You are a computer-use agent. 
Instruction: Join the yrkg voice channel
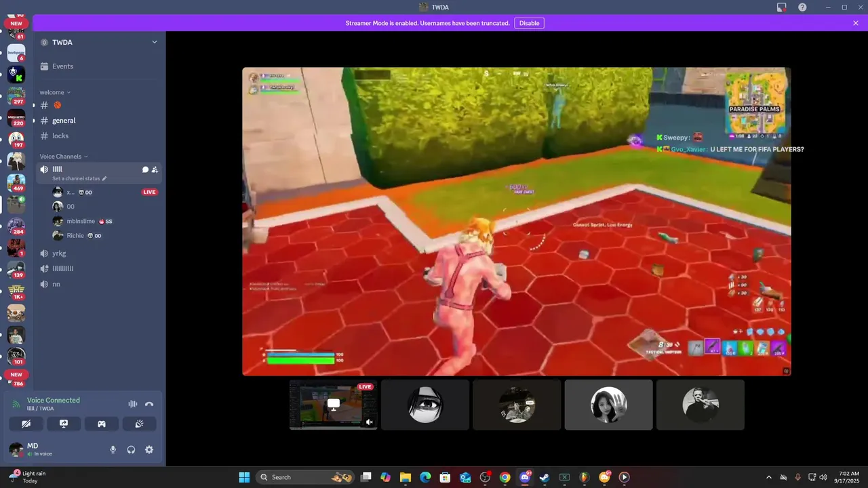click(98, 253)
